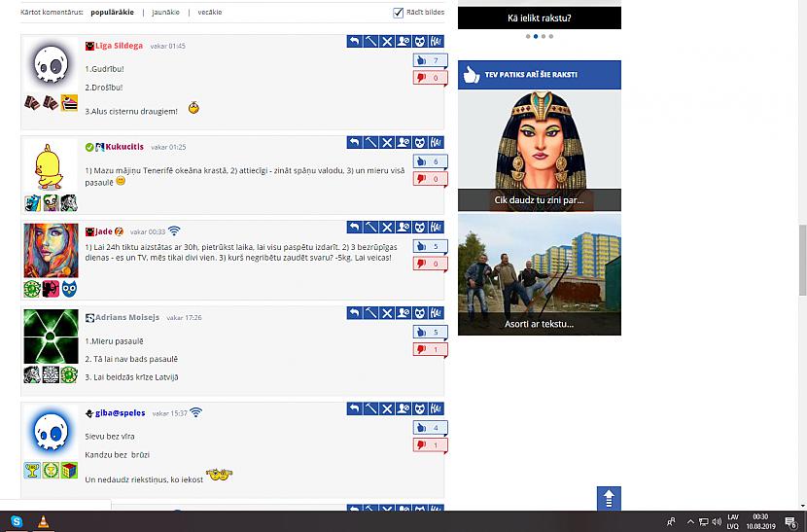Click the Kā ielikt rakstu? banner
Image resolution: width=807 pixels, height=532 pixels.
(x=540, y=18)
